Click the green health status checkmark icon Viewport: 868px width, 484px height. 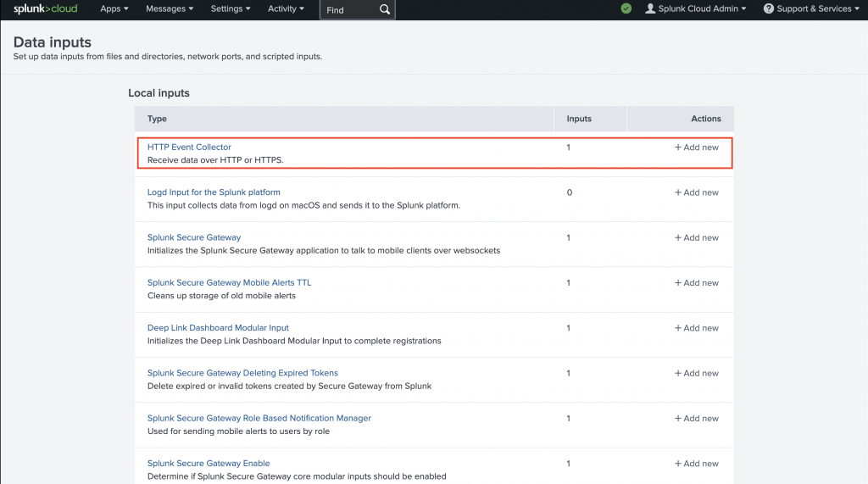(x=626, y=8)
